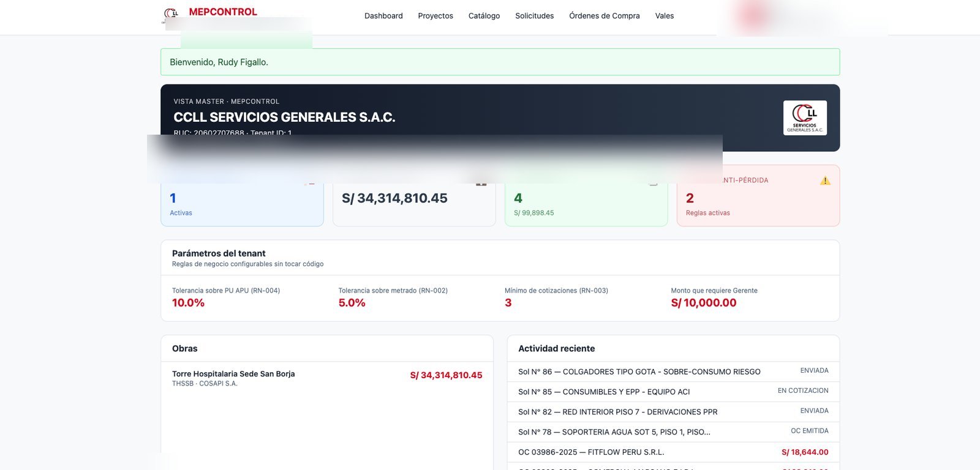The width and height of the screenshot is (980, 470).
Task: Open Sol N° 86 COLGADORES TIPO GOTA row
Action: pos(673,371)
